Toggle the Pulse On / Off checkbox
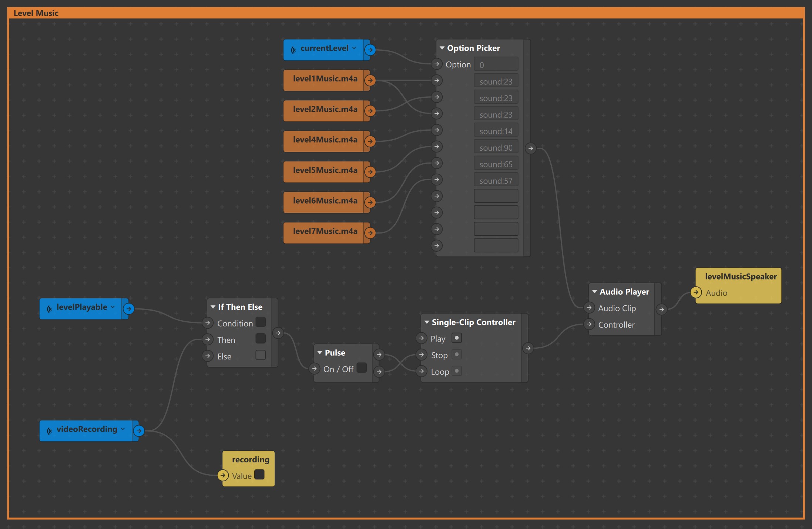This screenshot has width=812, height=529. [362, 368]
